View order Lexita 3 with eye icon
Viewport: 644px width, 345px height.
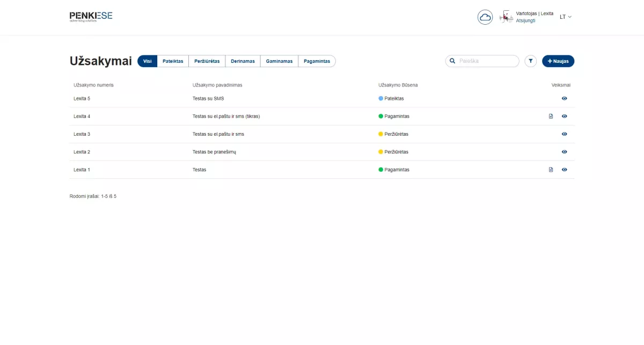point(564,134)
